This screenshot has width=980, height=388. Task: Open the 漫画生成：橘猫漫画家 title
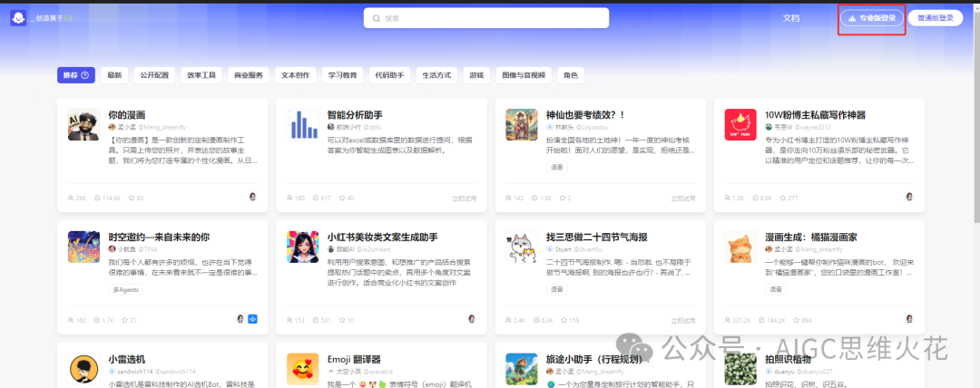(810, 238)
